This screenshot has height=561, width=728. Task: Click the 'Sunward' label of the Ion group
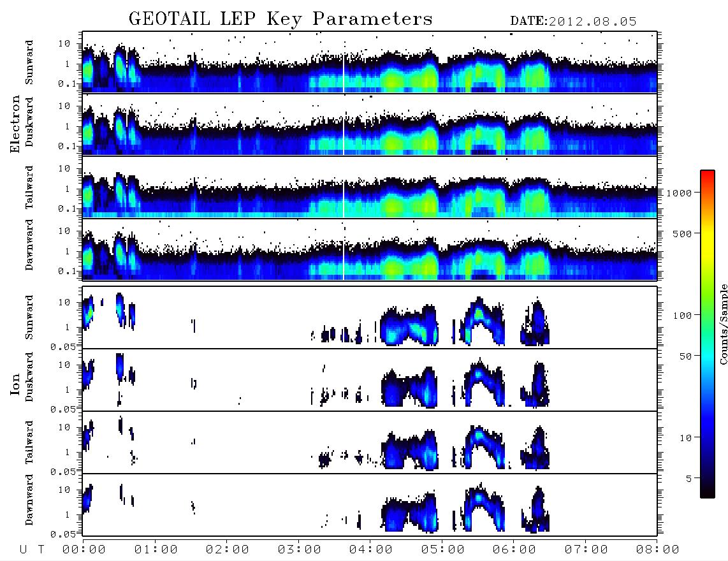click(29, 317)
